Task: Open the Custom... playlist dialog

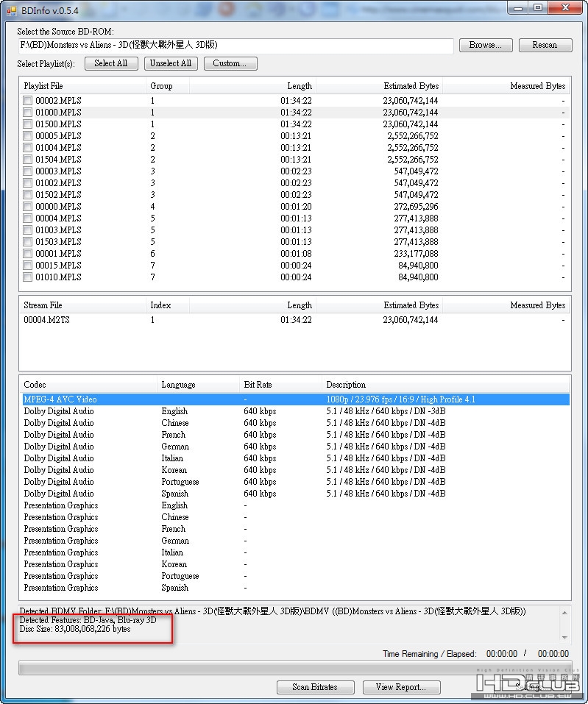Action: pos(230,63)
